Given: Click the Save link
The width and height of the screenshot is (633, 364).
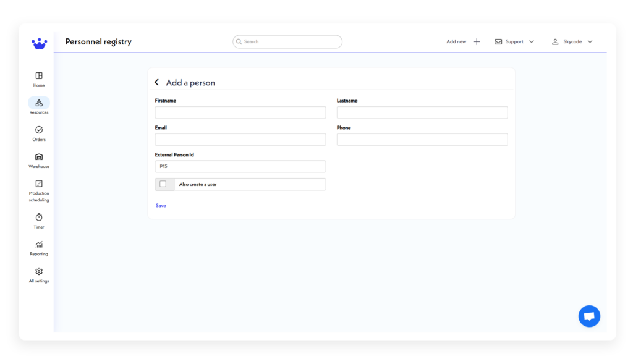Looking at the screenshot, I should 161,205.
